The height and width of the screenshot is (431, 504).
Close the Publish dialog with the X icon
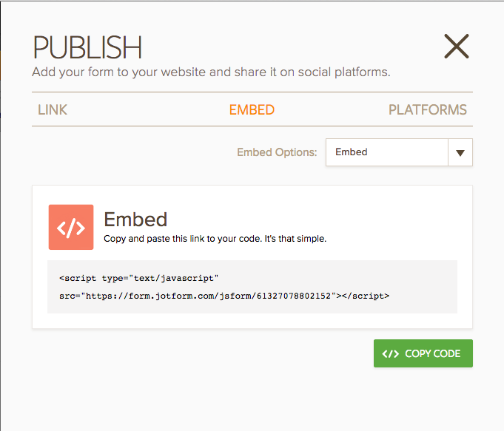pos(457,47)
